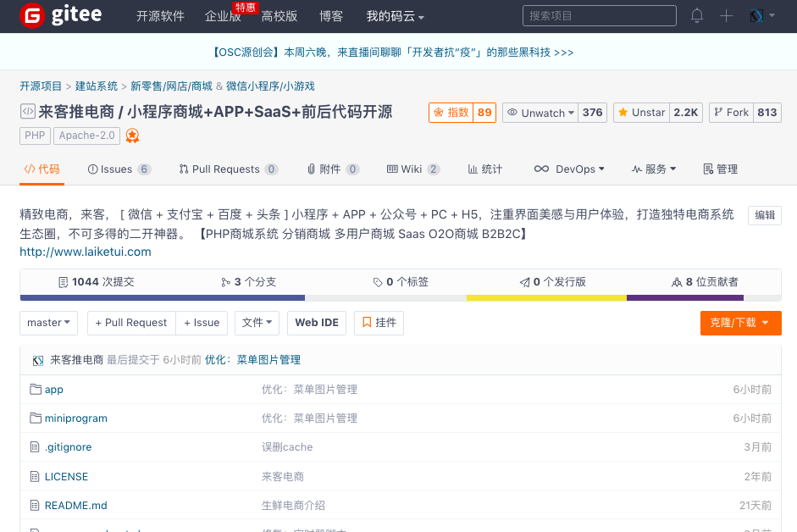Click the Apache-2.0 license tag

pyautogui.click(x=87, y=136)
